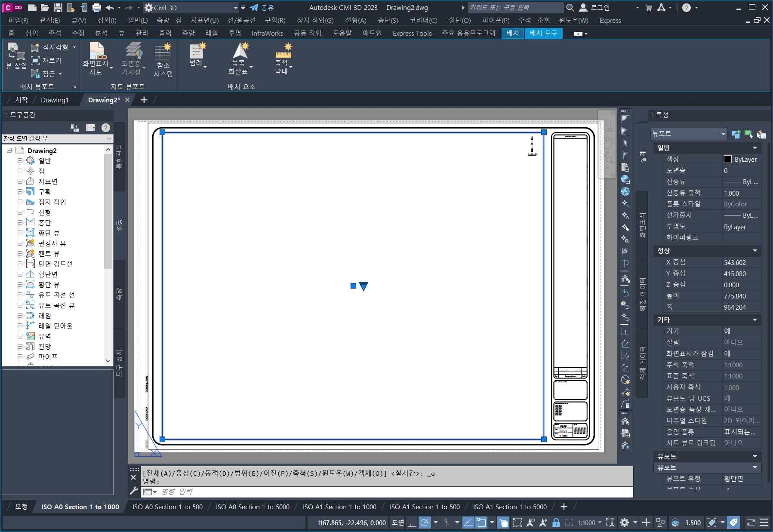
Task: Click the viewport center triangle grip
Action: [x=363, y=286]
